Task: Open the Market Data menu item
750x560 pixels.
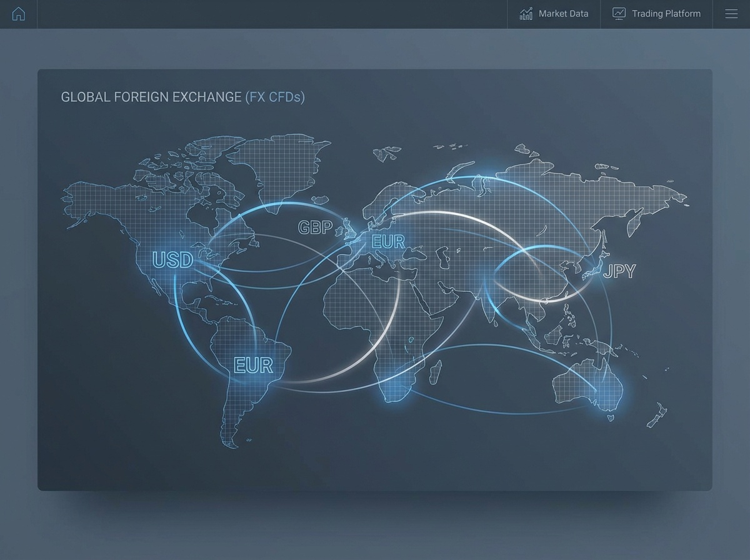Action: click(x=563, y=14)
